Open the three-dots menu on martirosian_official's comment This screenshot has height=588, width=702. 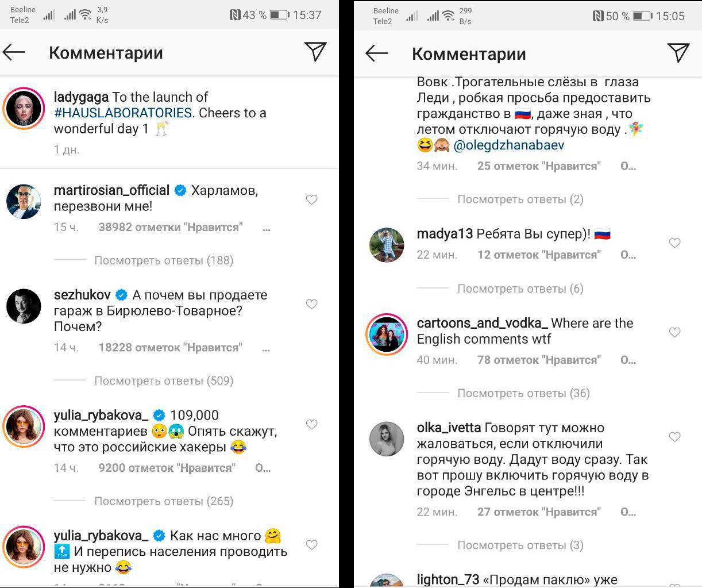click(266, 228)
